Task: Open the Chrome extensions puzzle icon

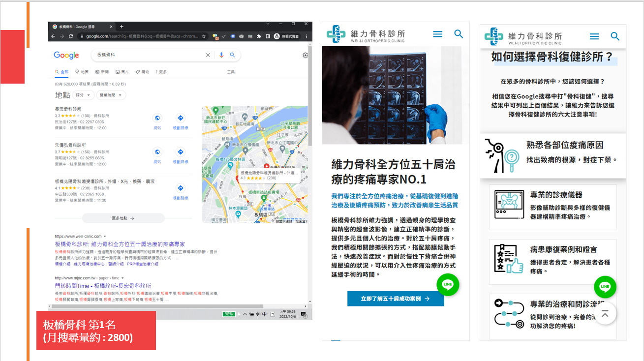Action: 259,36
